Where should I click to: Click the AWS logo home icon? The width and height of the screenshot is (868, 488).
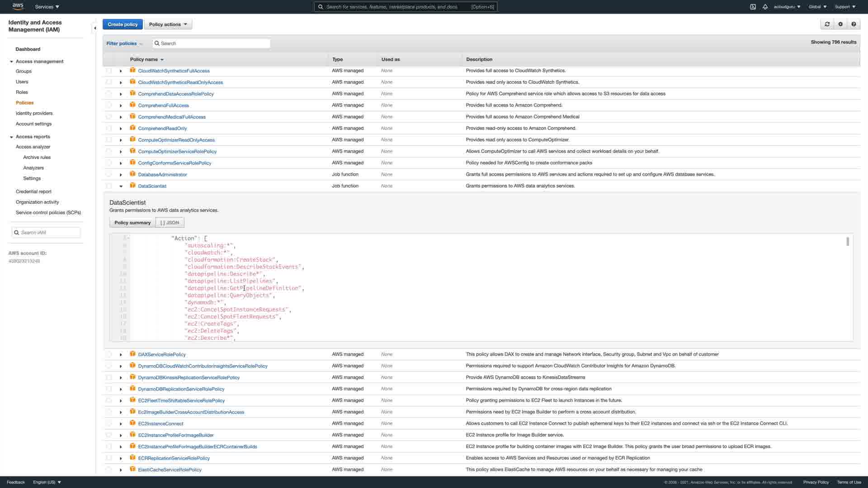18,6
